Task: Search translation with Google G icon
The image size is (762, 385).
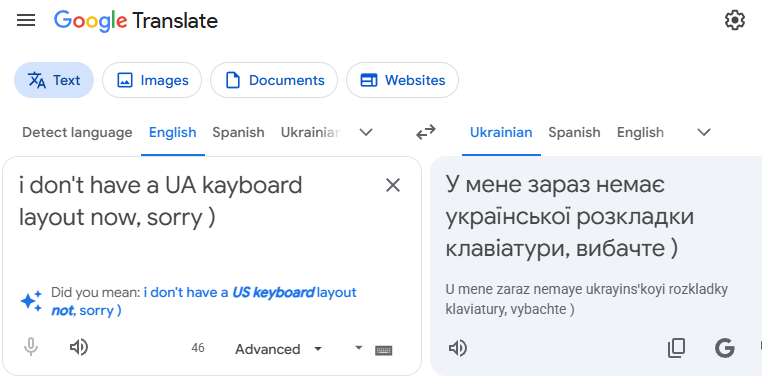Action: pos(725,348)
